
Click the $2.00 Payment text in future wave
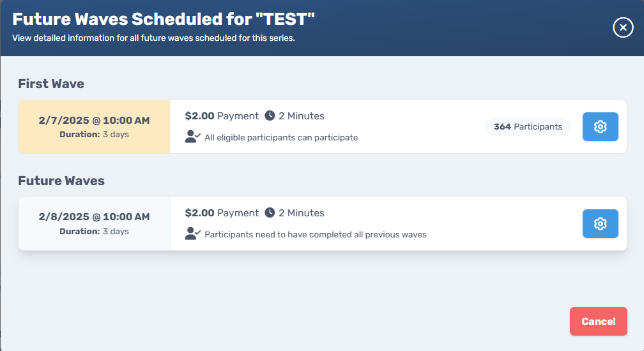(x=222, y=213)
